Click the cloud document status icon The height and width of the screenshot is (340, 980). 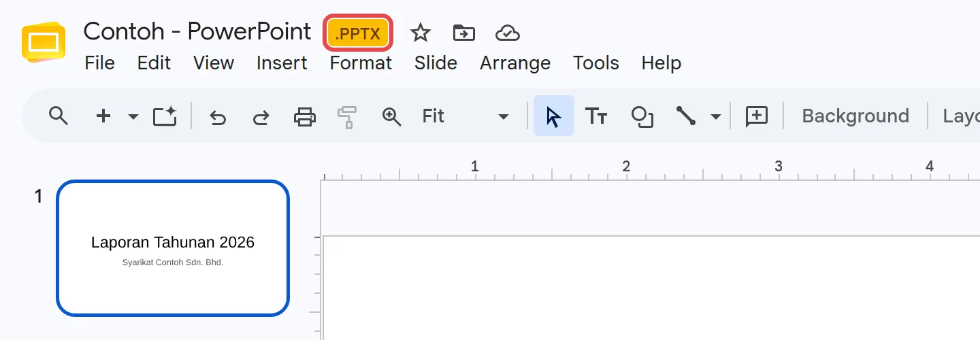(x=508, y=32)
